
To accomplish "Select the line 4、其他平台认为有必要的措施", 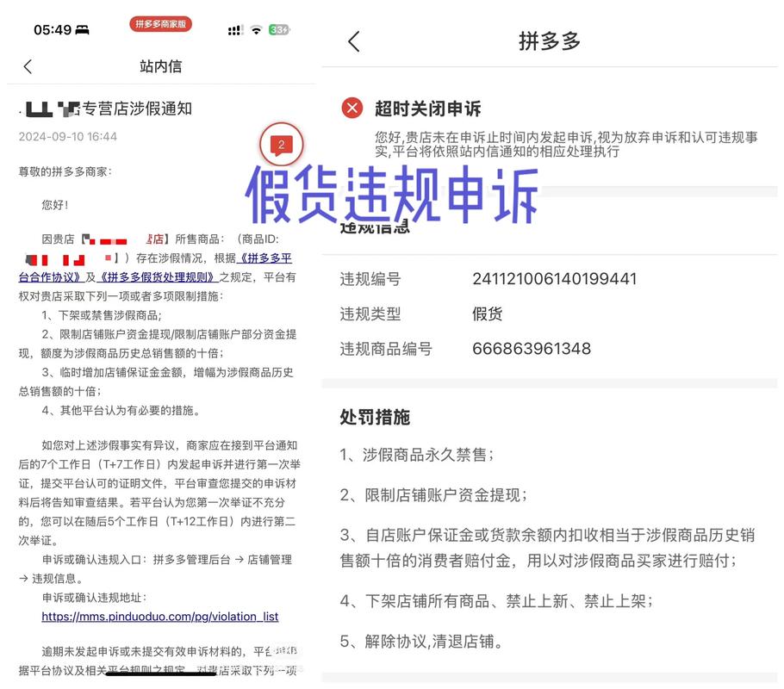I will point(121,411).
